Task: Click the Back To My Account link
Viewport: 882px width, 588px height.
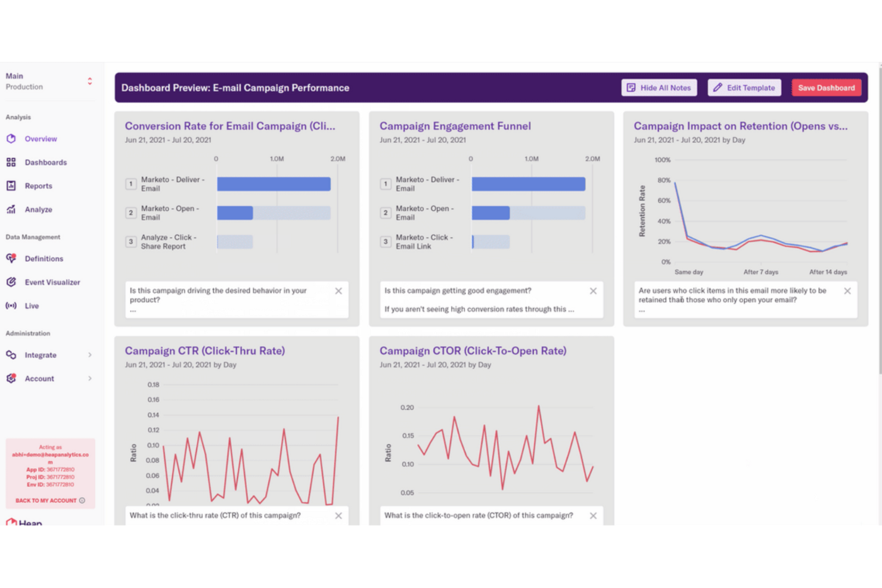Action: tap(46, 500)
